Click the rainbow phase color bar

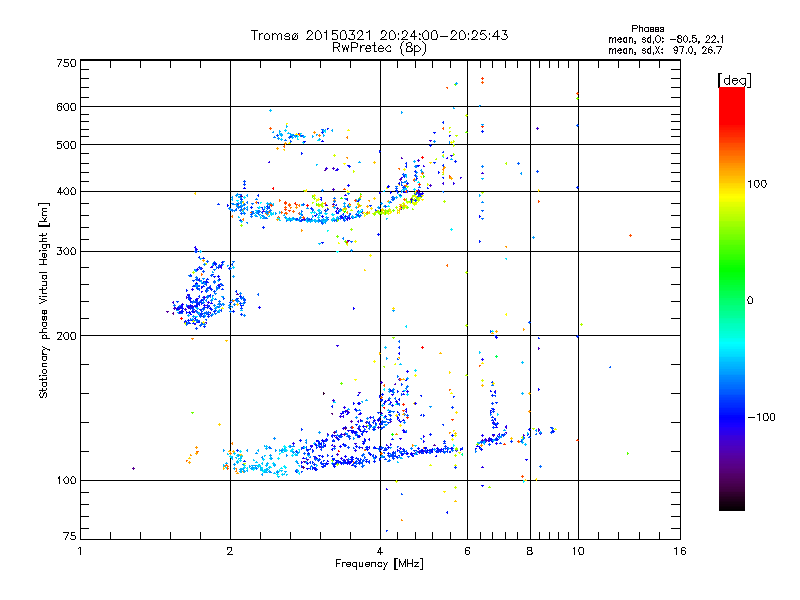732,299
